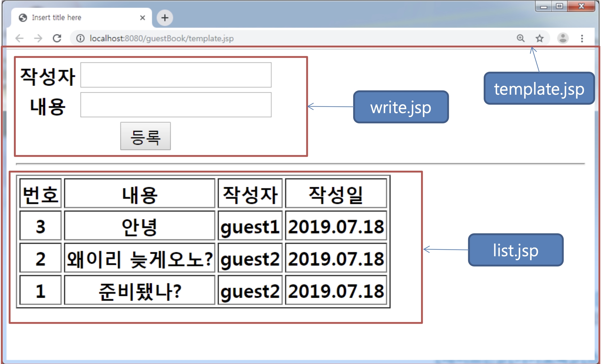This screenshot has height=364, width=602.
Task: Click the browser forward arrow
Action: [x=38, y=38]
